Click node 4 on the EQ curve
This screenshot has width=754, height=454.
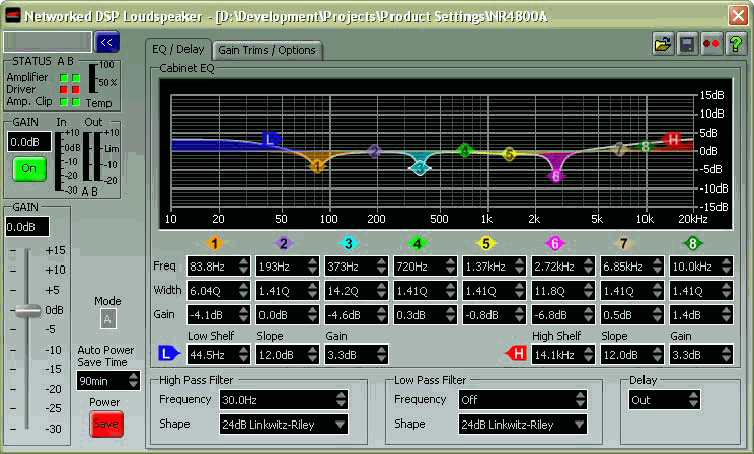click(x=464, y=151)
